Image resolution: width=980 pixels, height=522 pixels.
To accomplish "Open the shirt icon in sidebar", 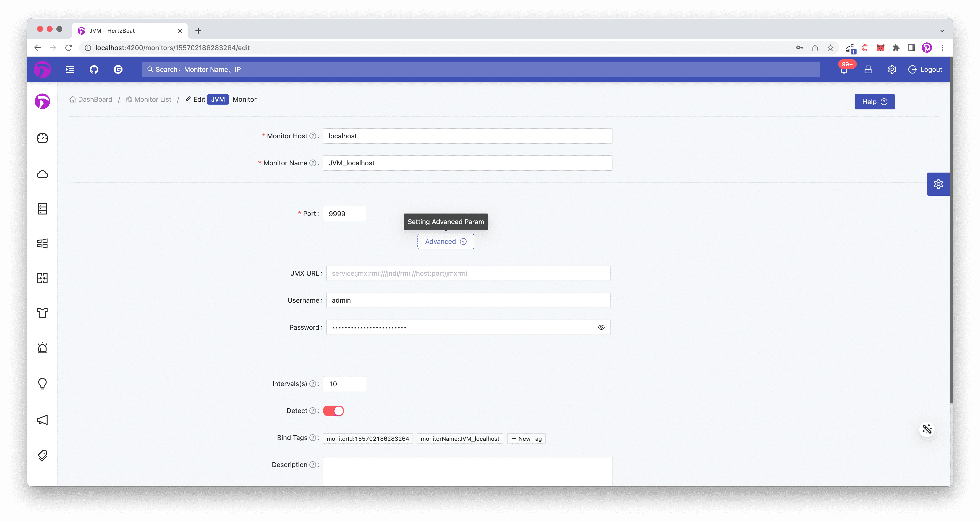I will 42,313.
